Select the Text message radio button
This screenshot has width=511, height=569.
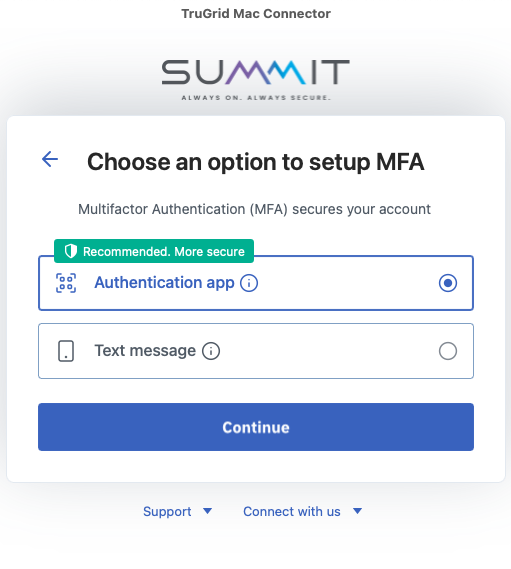tap(448, 351)
